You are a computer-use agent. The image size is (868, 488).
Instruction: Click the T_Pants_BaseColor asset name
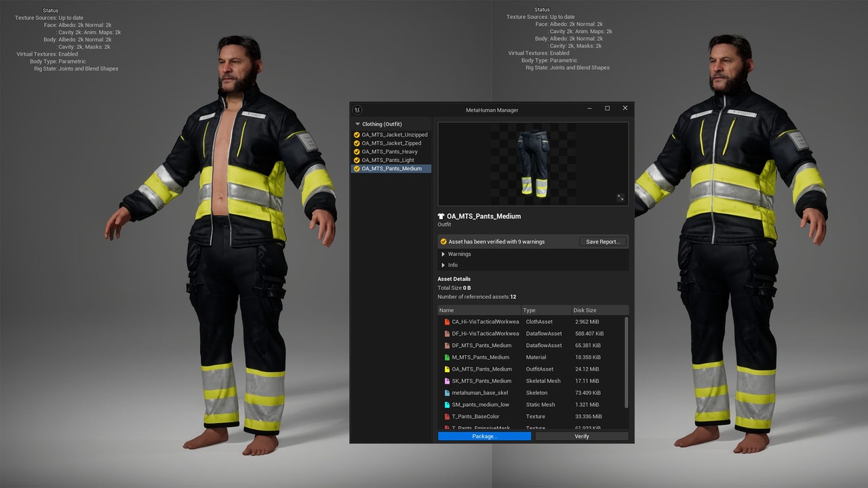click(x=475, y=417)
